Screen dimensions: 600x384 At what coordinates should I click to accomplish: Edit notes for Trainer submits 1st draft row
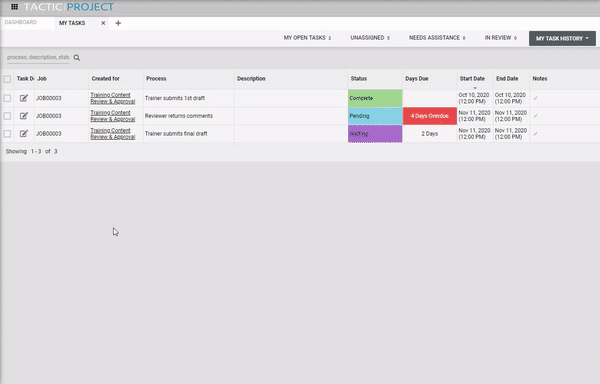tap(535, 98)
